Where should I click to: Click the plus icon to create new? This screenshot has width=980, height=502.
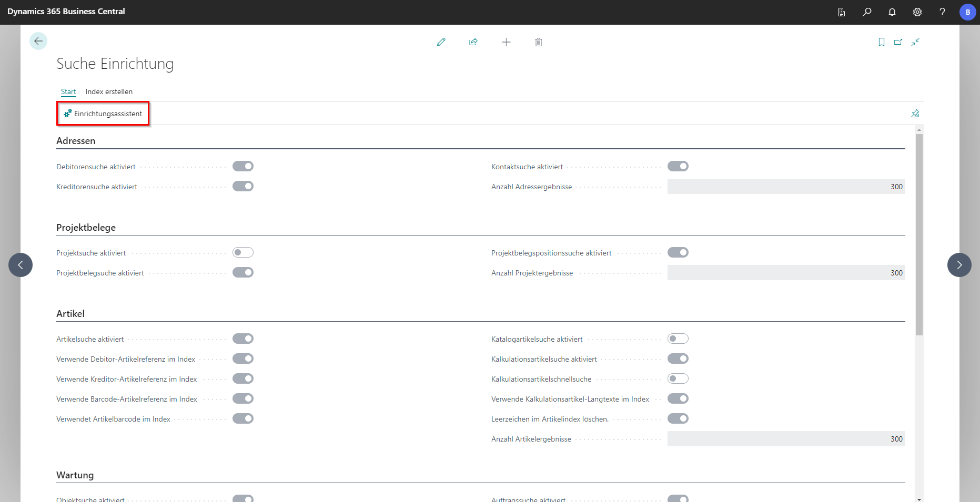(506, 42)
